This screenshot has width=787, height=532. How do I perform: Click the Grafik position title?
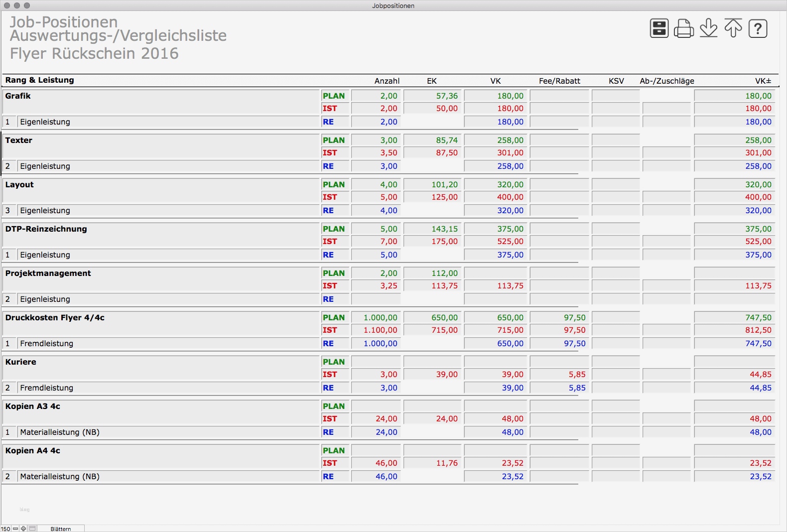18,96
